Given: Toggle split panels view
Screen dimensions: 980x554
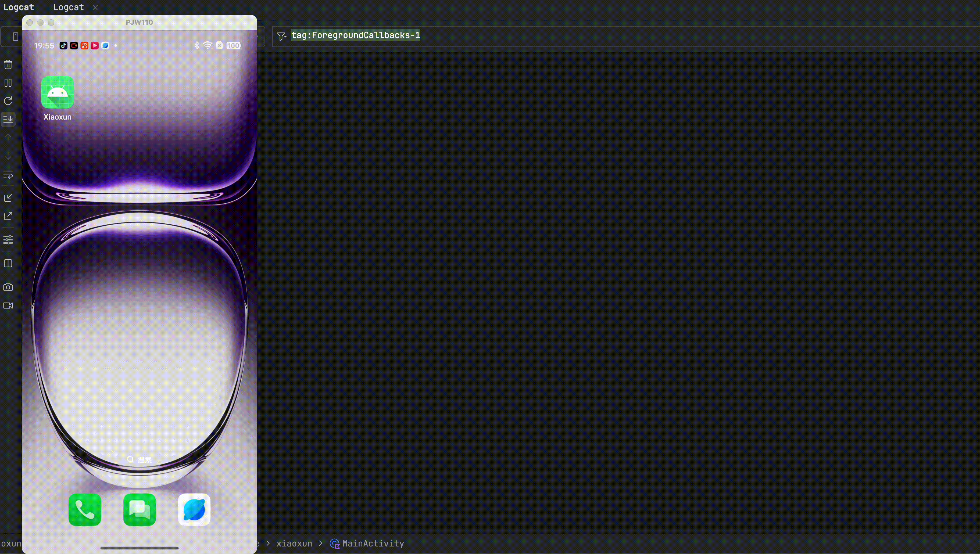Looking at the screenshot, I should pyautogui.click(x=8, y=263).
